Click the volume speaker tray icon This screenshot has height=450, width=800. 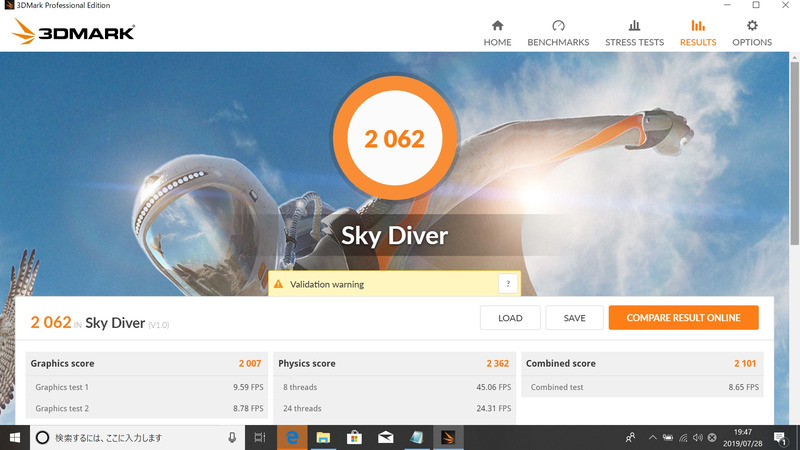697,438
